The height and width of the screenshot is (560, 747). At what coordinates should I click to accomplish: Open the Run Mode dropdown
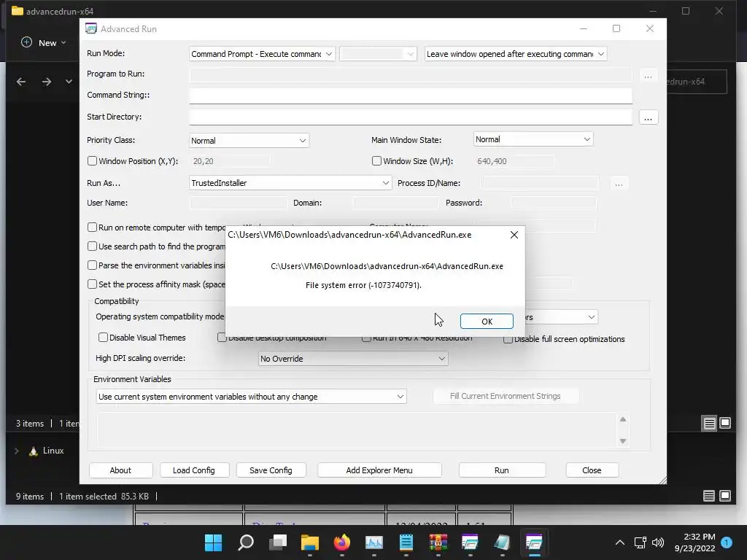[x=262, y=54]
